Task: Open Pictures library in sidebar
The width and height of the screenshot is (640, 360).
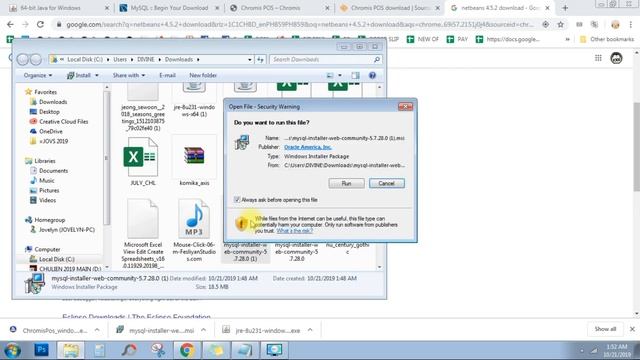Action: coord(49,191)
